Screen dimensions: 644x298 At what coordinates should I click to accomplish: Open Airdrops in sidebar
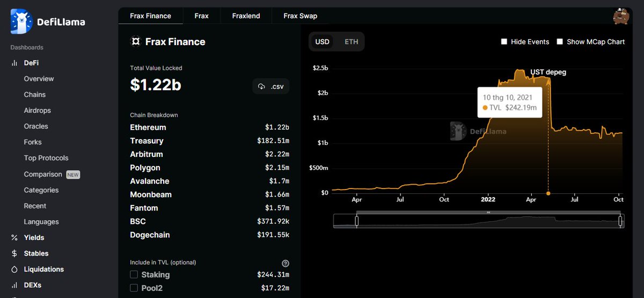coord(37,111)
